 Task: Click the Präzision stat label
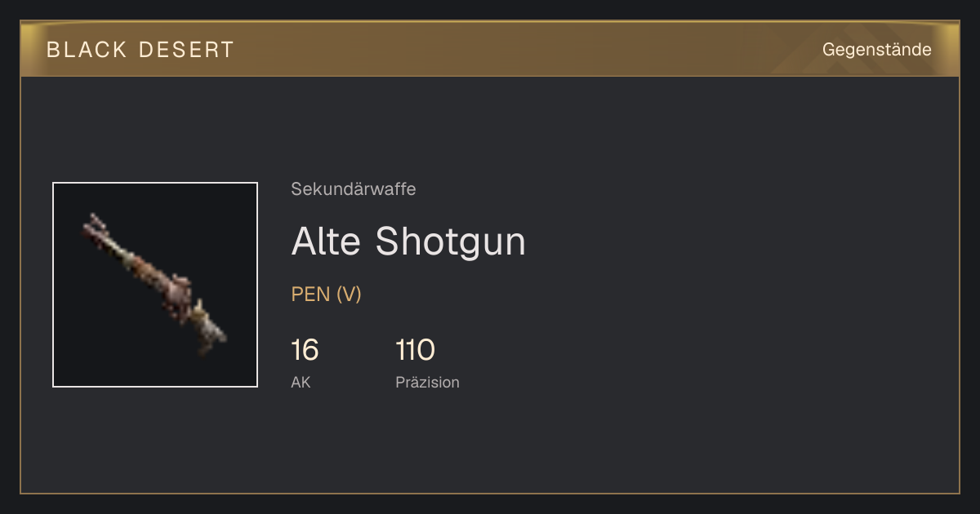click(x=427, y=382)
